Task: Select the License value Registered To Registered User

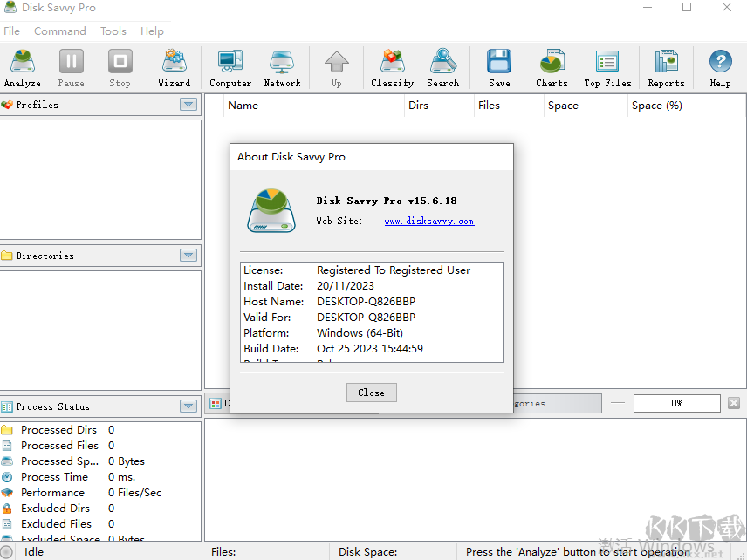Action: pyautogui.click(x=394, y=270)
